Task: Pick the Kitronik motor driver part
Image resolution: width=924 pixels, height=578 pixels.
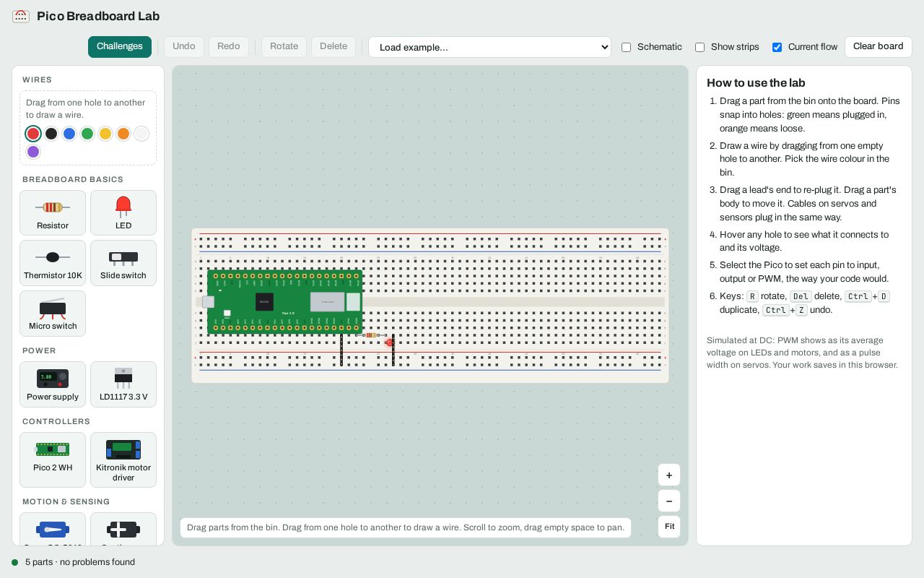Action: tap(123, 460)
